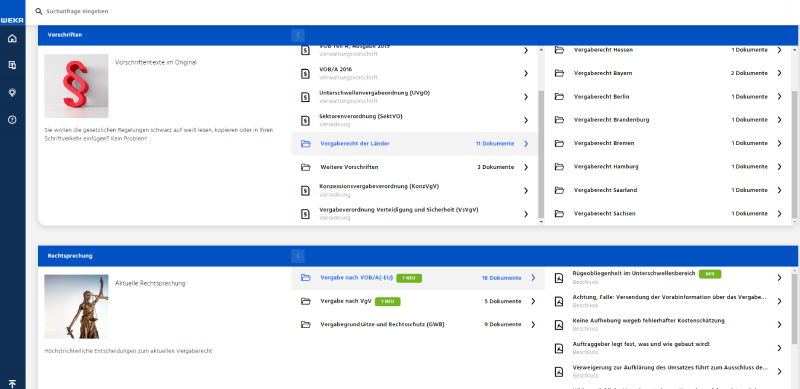Screen dimensions: 800x389
Task: Click the NEU badge on Rügeobliegenheit entry
Action: pos(710,274)
